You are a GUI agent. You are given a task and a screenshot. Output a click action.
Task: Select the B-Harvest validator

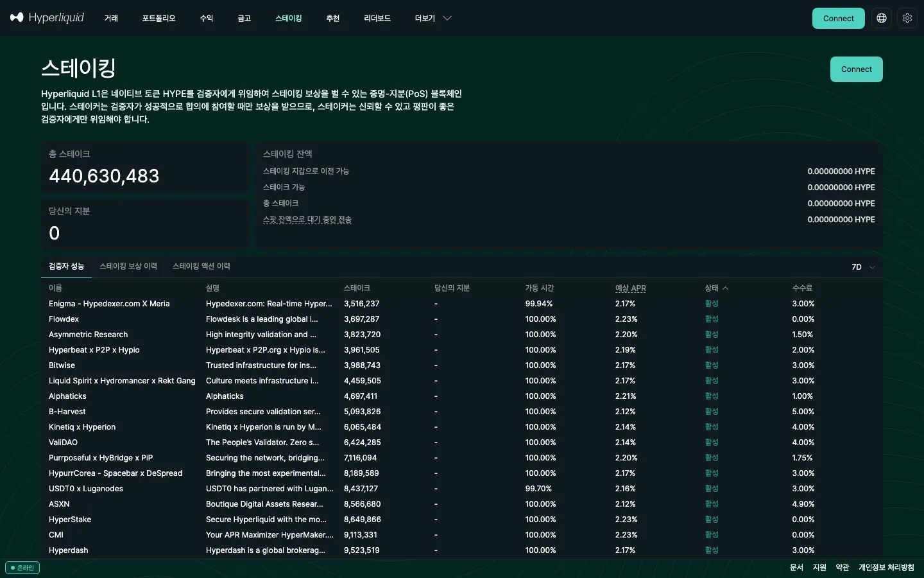coord(67,412)
